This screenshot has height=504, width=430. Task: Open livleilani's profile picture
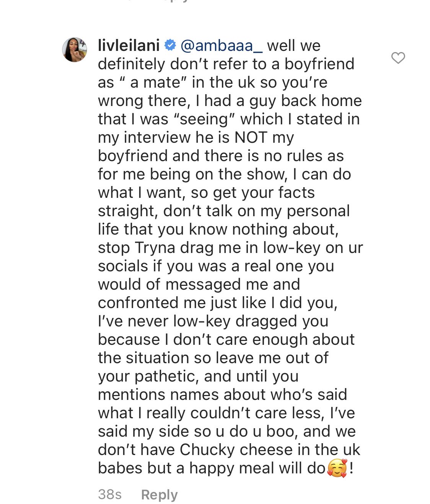75,50
